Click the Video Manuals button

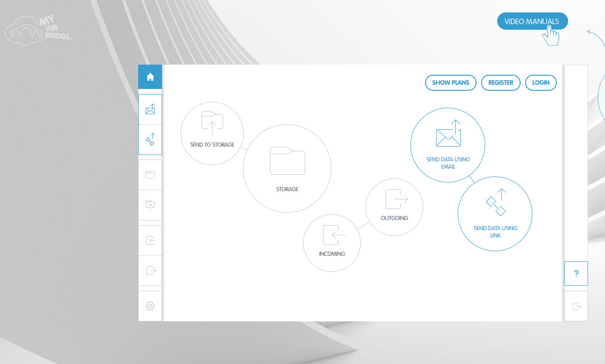(532, 21)
